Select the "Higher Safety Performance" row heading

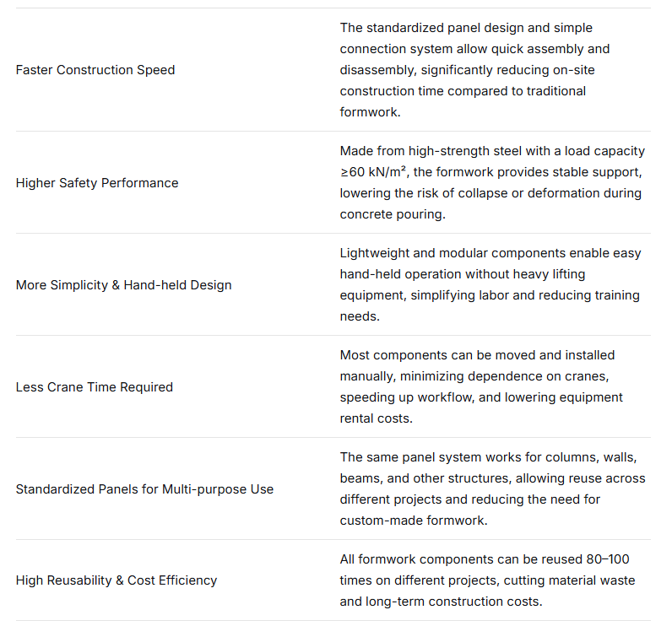[97, 183]
